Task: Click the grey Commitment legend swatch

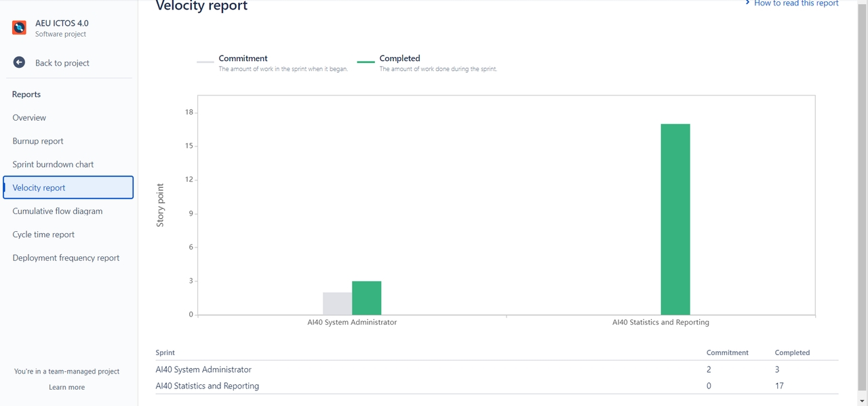Action: (x=205, y=62)
